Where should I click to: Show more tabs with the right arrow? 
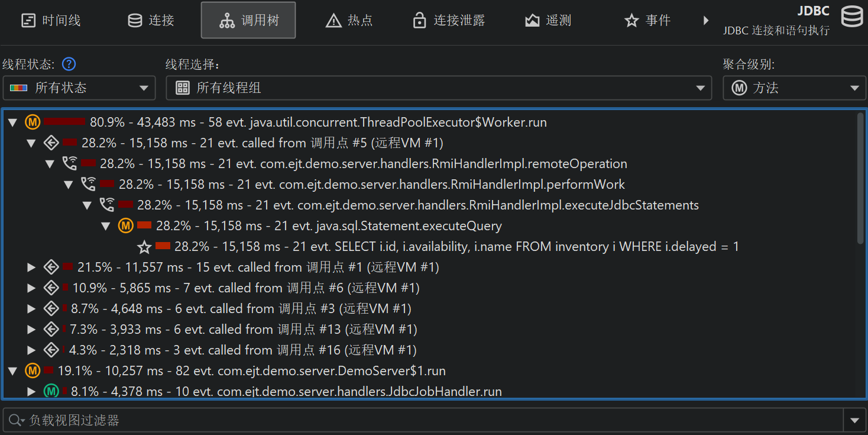click(x=705, y=21)
